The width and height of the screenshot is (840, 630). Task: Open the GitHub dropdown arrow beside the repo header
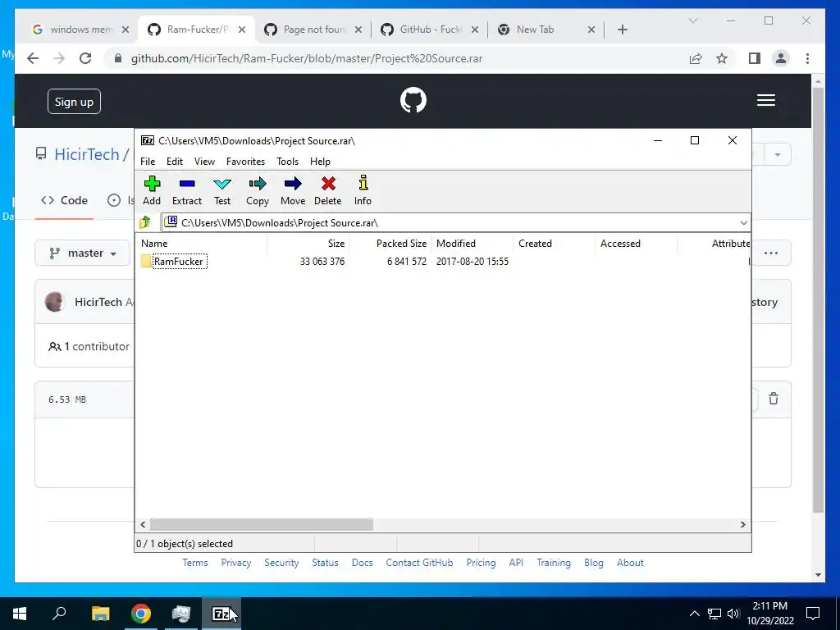click(778, 155)
